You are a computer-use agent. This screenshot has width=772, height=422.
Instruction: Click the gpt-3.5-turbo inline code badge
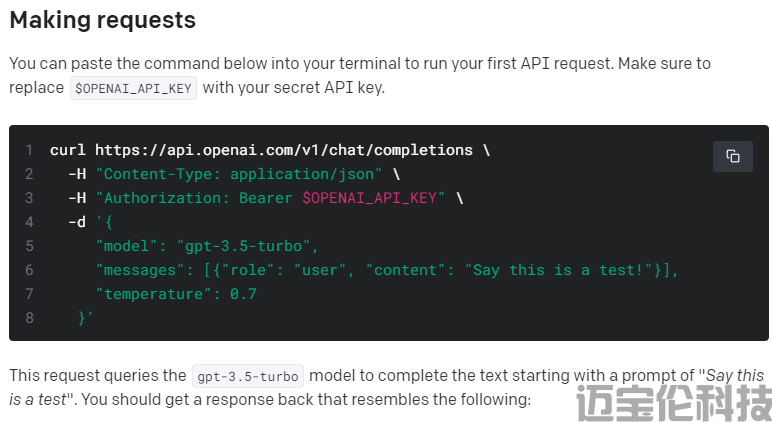pyautogui.click(x=248, y=377)
